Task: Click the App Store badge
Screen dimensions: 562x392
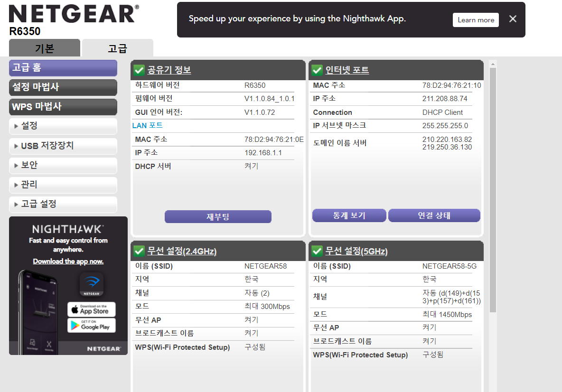Action: click(92, 309)
